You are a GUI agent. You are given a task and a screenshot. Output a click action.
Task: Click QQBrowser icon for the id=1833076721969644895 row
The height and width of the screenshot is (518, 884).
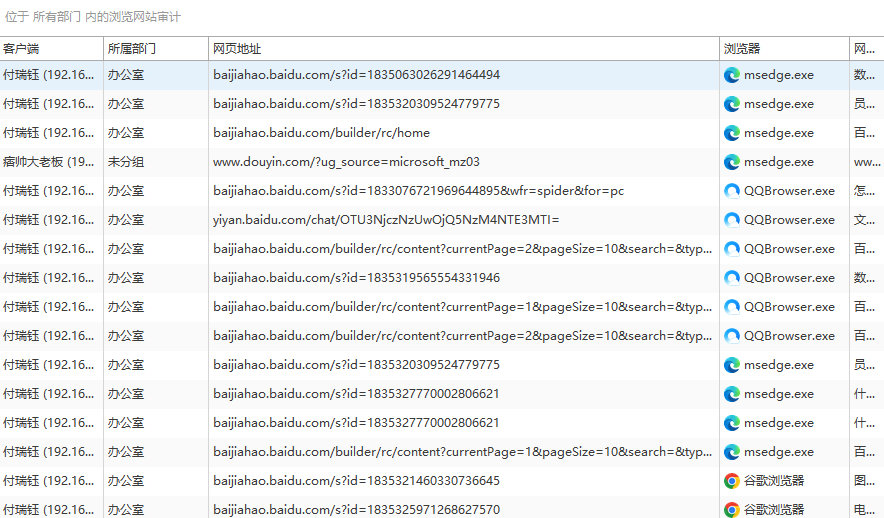[732, 191]
